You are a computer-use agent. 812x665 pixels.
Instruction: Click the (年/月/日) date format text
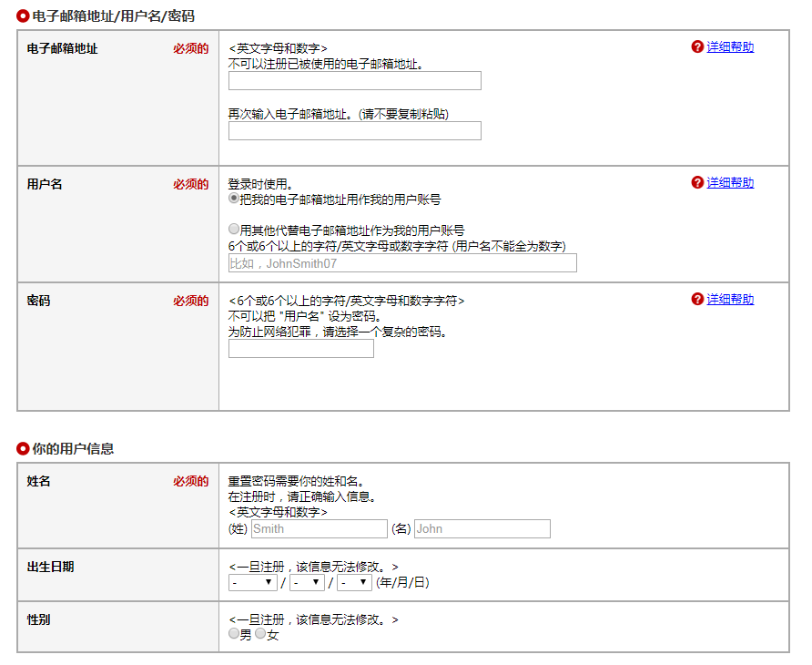(x=402, y=583)
